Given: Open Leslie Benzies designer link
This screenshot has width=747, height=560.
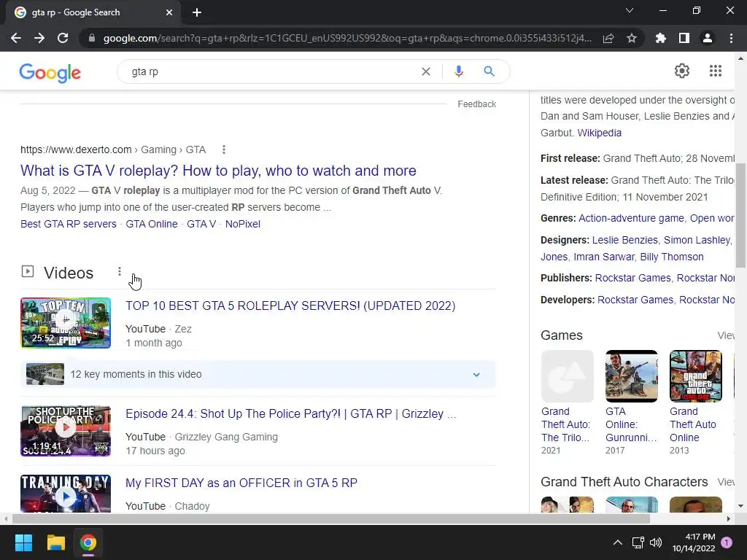Looking at the screenshot, I should click(x=624, y=240).
